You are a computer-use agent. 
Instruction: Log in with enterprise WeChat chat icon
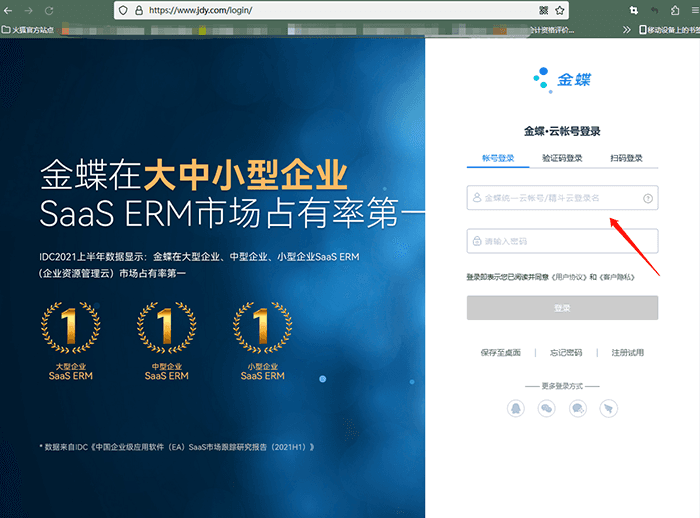click(x=578, y=408)
